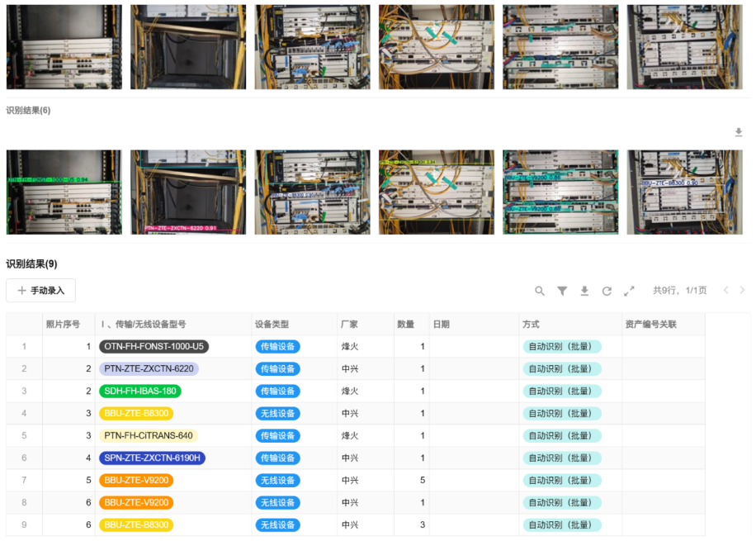This screenshot has height=541, width=756.
Task: Go to the next table page
Action: 743,291
